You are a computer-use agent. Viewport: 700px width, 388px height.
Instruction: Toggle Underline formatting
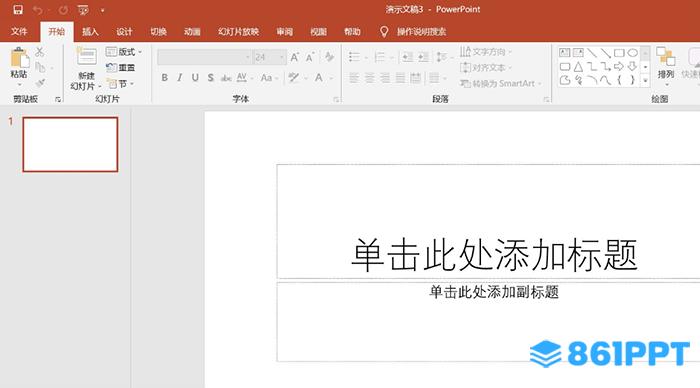(195, 78)
